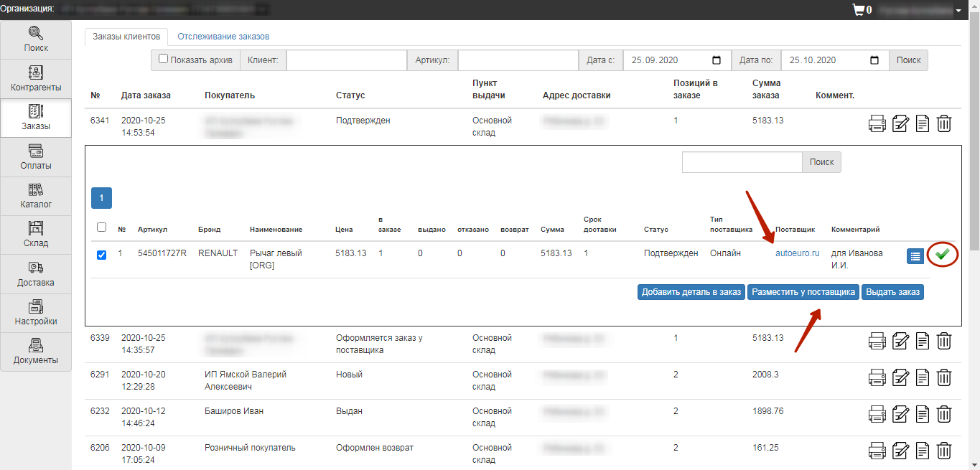Open the document icon for order 6206
The image size is (980, 470).
(x=923, y=451)
